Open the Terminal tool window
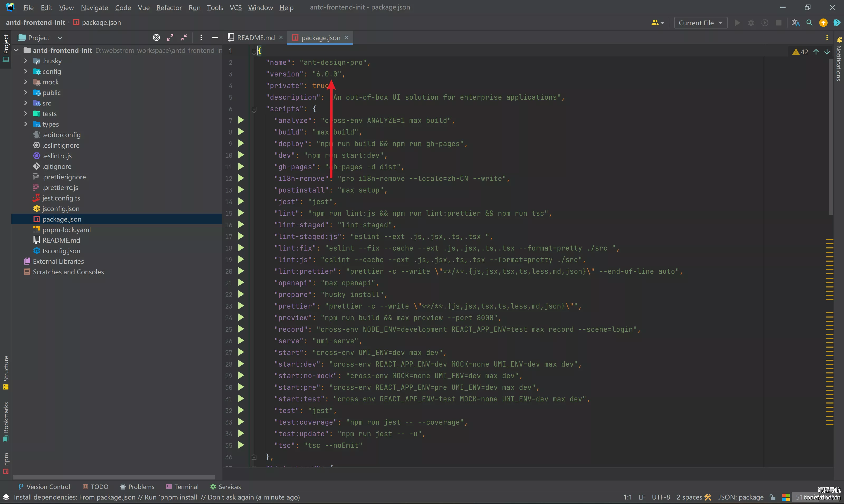This screenshot has height=504, width=844. tap(182, 486)
